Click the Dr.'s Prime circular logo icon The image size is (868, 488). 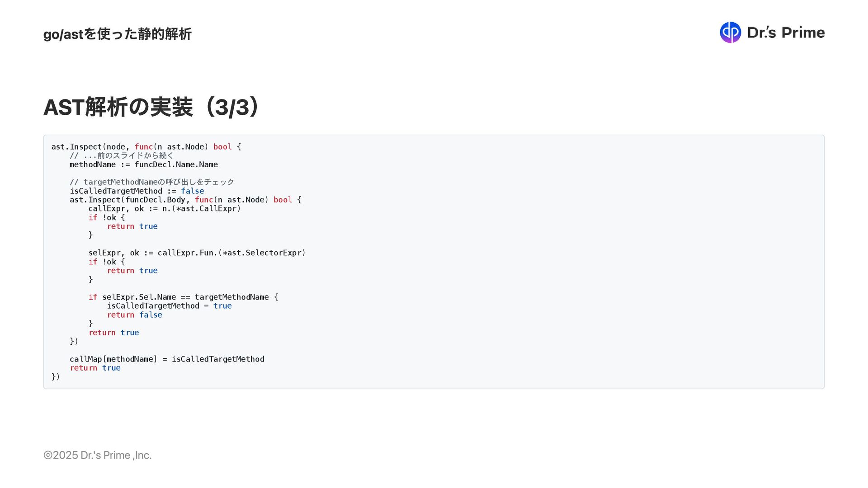pos(730,33)
